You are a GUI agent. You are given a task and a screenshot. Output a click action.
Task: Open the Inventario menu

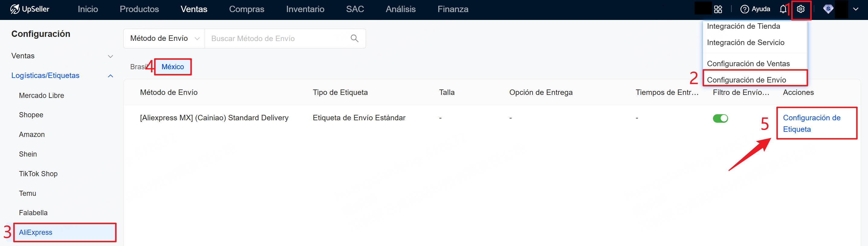tap(305, 9)
